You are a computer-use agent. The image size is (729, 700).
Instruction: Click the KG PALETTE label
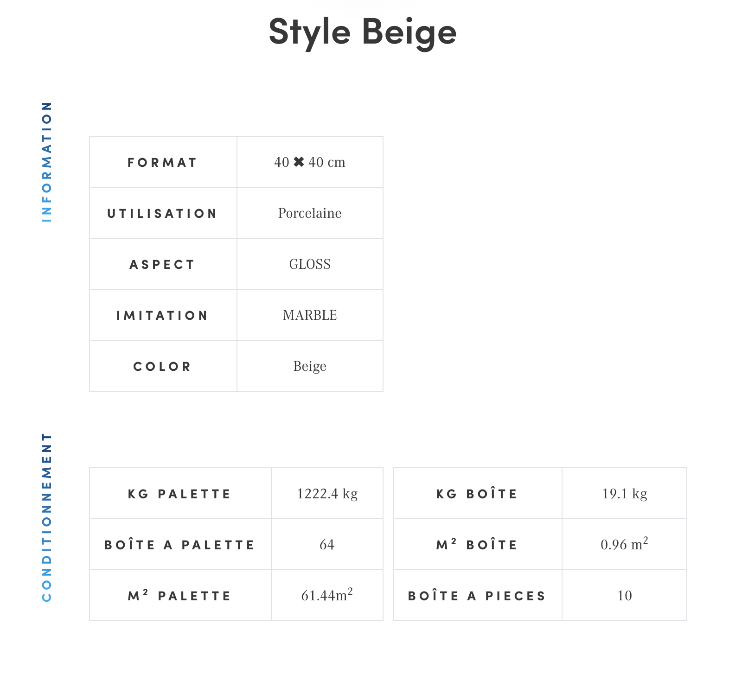click(180, 494)
